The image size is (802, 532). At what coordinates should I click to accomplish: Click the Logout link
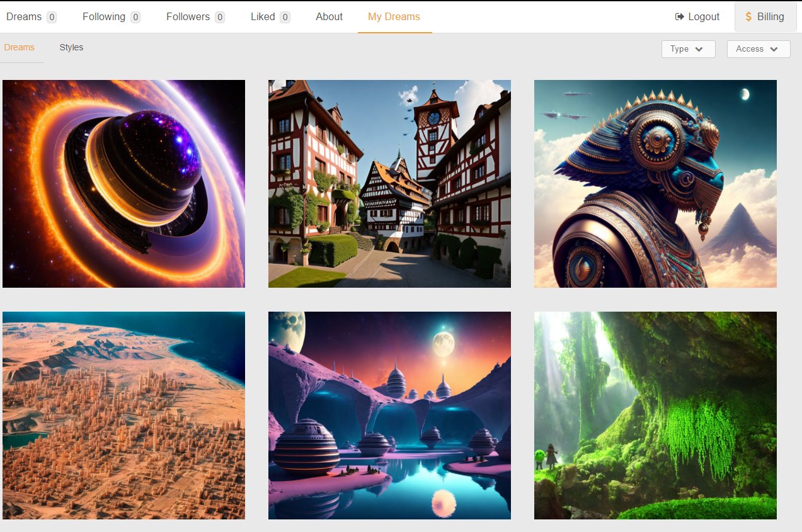pos(703,17)
